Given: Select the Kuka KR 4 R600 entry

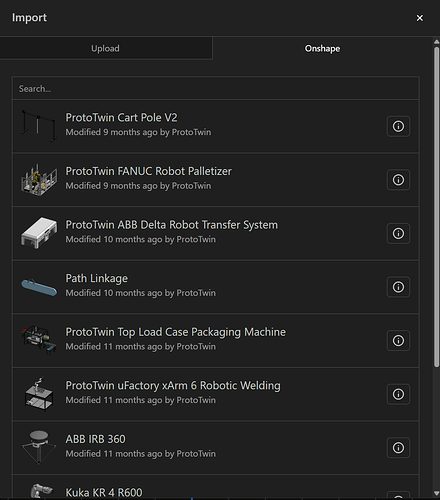Looking at the screenshot, I should pyautogui.click(x=216, y=487).
